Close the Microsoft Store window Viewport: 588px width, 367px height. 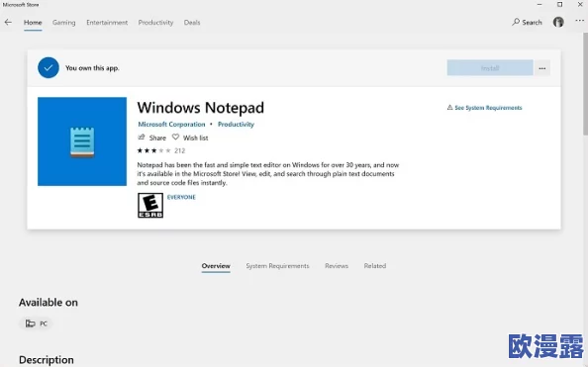pos(580,5)
